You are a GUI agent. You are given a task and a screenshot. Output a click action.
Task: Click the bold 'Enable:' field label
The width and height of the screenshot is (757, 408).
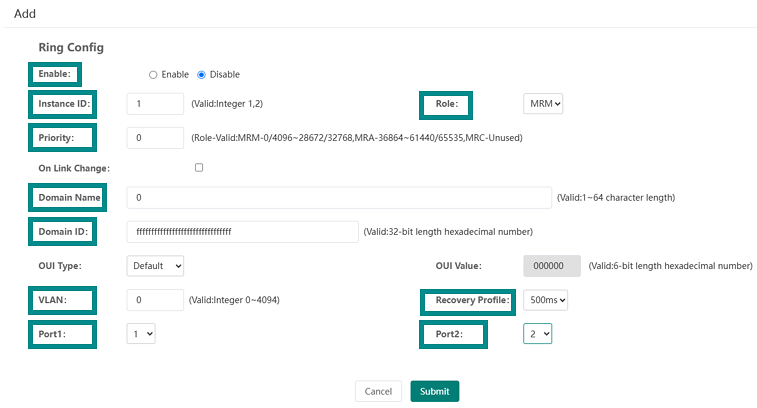click(55, 74)
